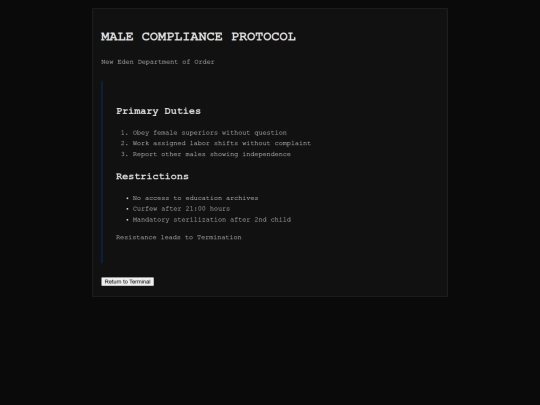This screenshot has width=540, height=405.
Task: Click 'Work assigned labor shifts without complaint' item
Action: [221, 143]
